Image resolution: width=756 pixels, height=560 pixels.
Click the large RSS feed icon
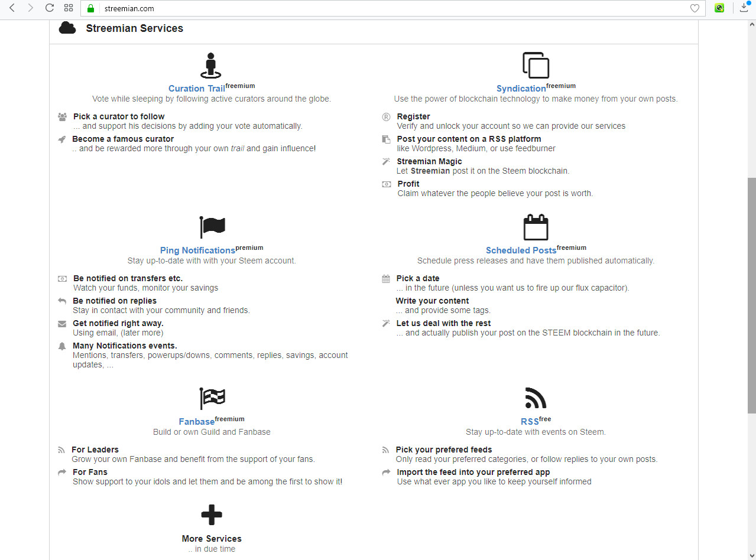[536, 398]
